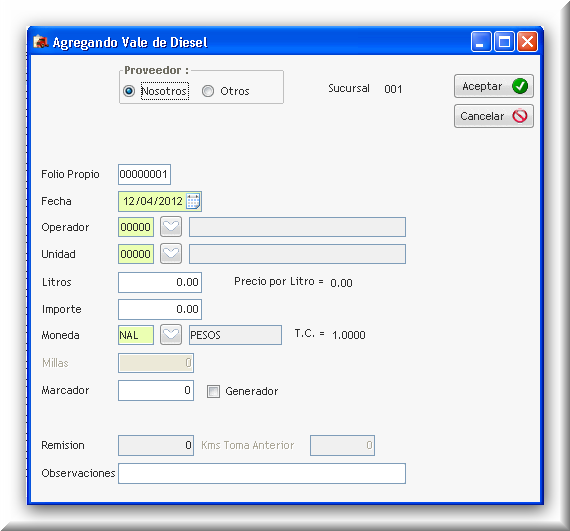Open the Operador lookup dropdown
Image resolution: width=570 pixels, height=531 pixels.
[171, 227]
